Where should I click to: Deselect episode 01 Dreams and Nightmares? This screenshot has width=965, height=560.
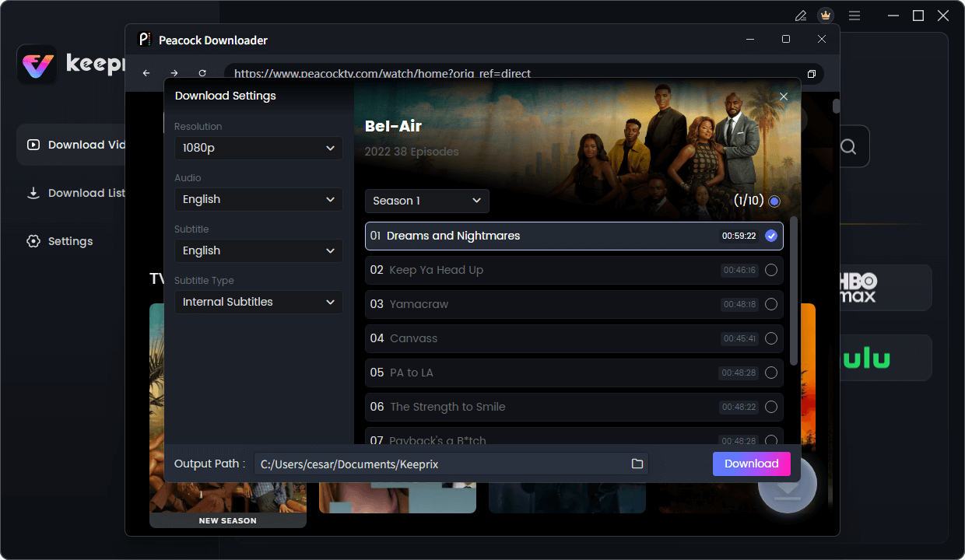770,235
